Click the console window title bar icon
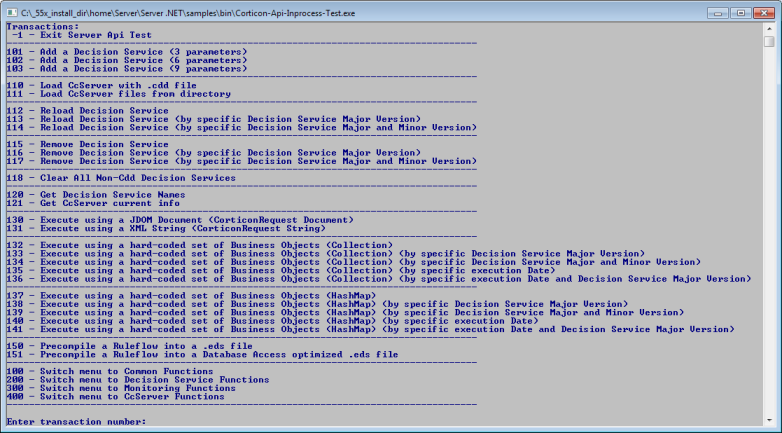Screen dimensions: 782x433 tap(11, 13)
